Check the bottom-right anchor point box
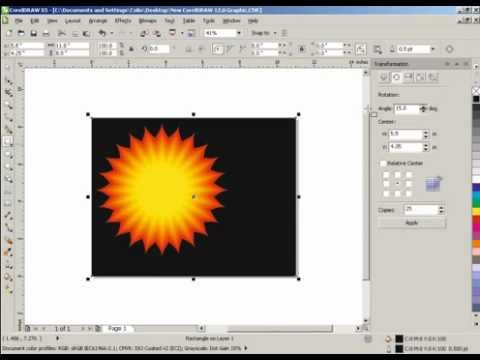 click(409, 193)
